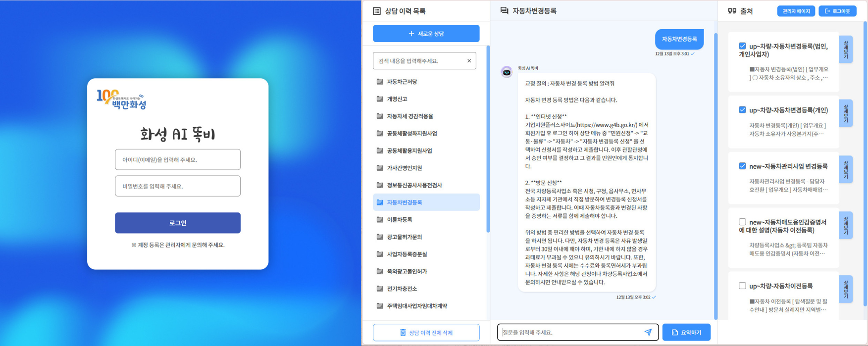The image size is (868, 346).
Task: Select 전기차충전소 in the history list
Action: (x=402, y=289)
